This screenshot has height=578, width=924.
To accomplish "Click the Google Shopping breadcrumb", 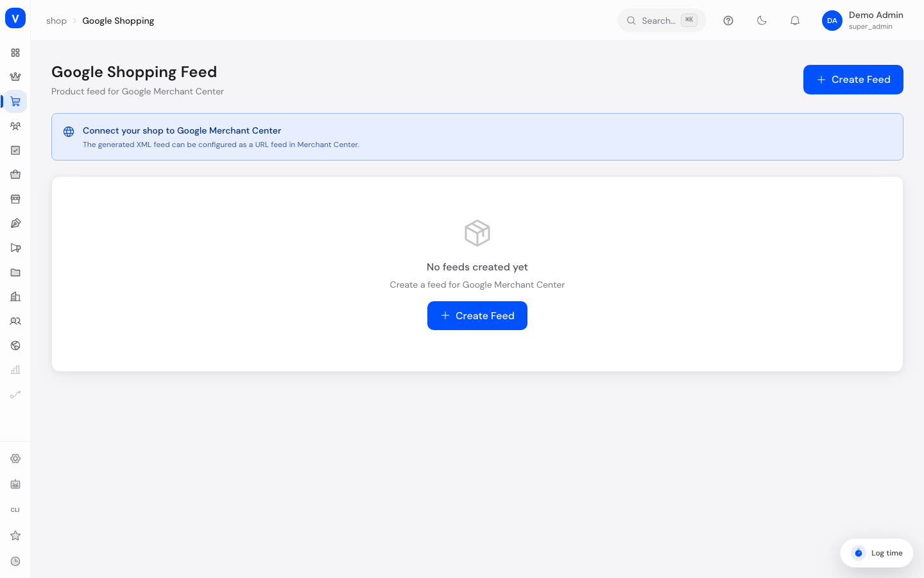I will [118, 21].
